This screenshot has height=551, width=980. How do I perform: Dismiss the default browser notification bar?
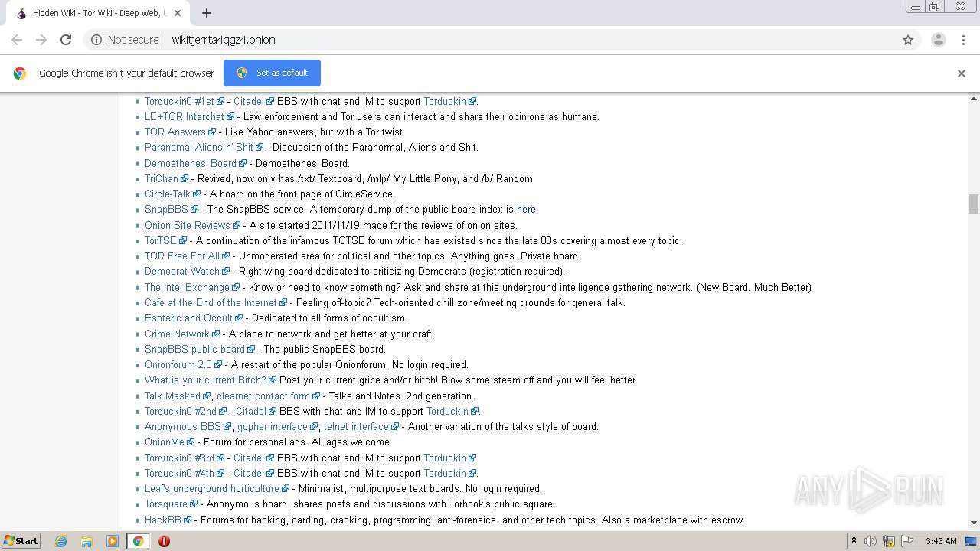pyautogui.click(x=962, y=73)
